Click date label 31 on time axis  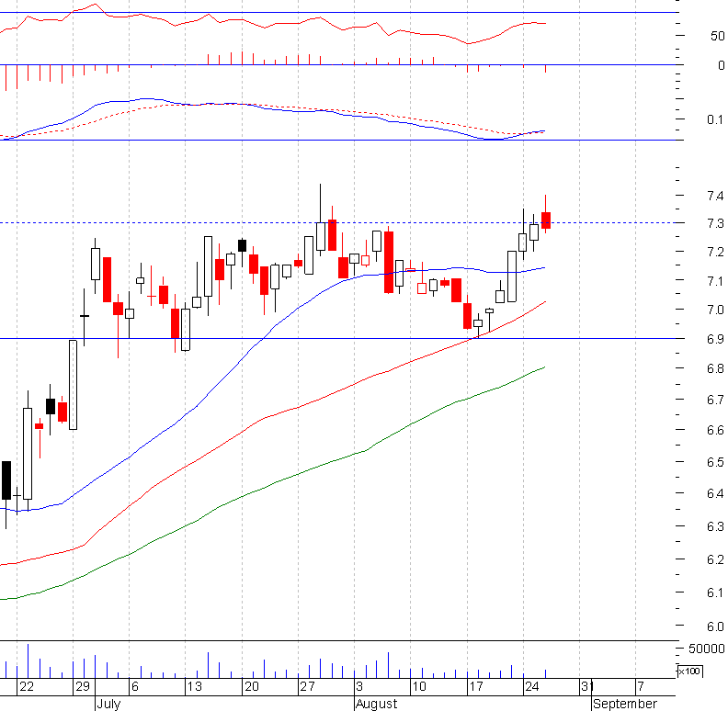[587, 687]
